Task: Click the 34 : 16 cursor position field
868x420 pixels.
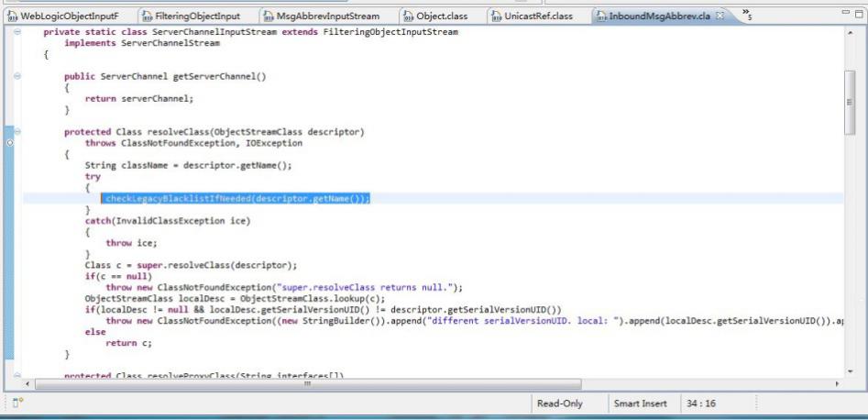Action: tap(701, 403)
